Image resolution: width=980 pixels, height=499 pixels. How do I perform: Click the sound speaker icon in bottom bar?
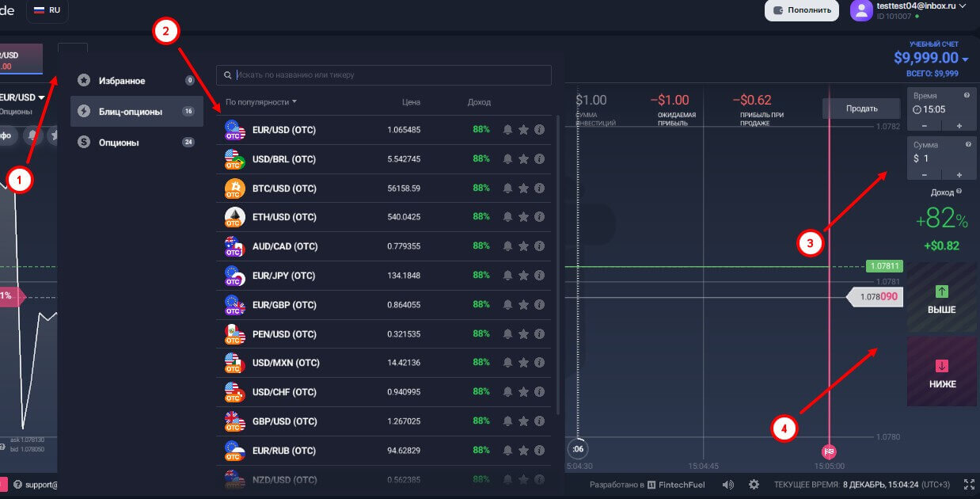click(x=728, y=485)
